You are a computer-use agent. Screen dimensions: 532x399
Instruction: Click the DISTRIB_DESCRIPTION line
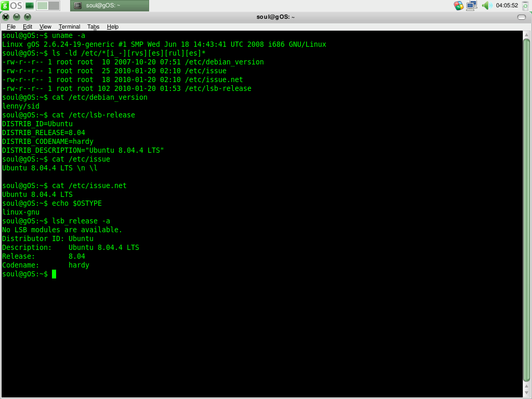click(83, 150)
